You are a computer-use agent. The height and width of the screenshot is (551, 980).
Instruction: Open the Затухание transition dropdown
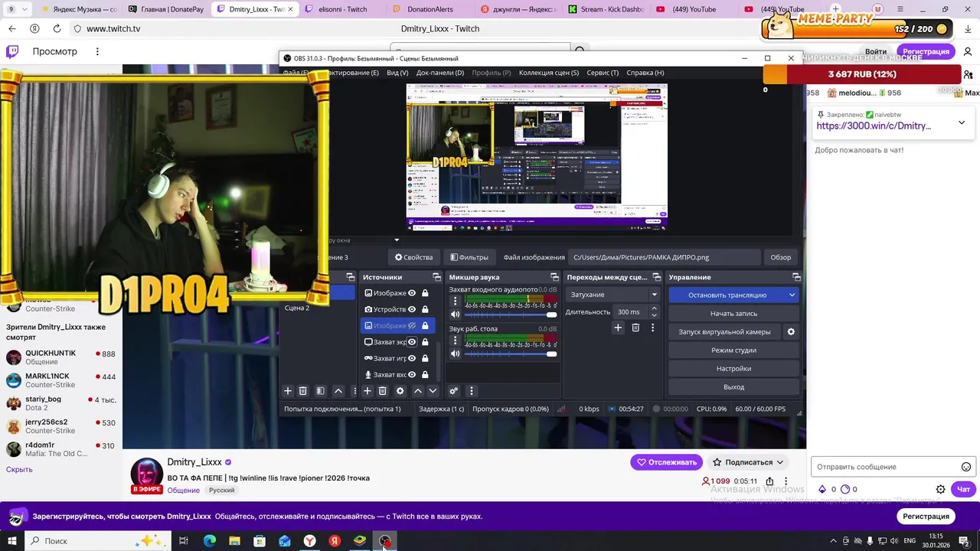tap(612, 295)
